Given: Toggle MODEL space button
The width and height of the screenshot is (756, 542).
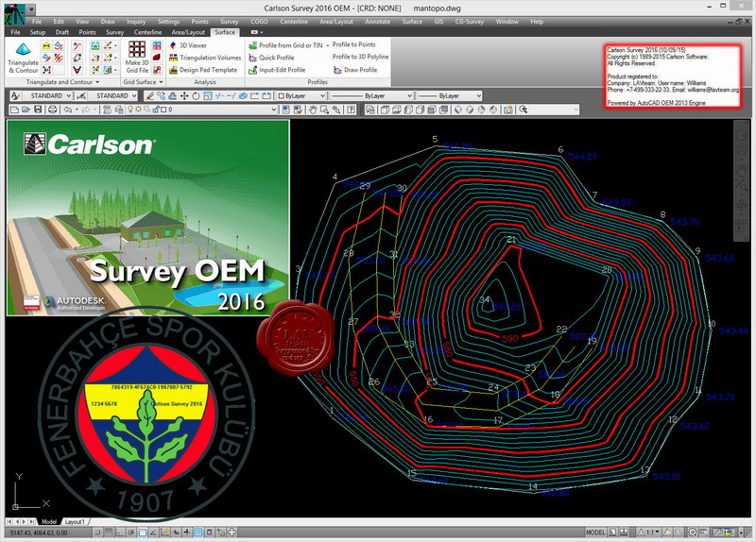Looking at the screenshot, I should (x=595, y=533).
